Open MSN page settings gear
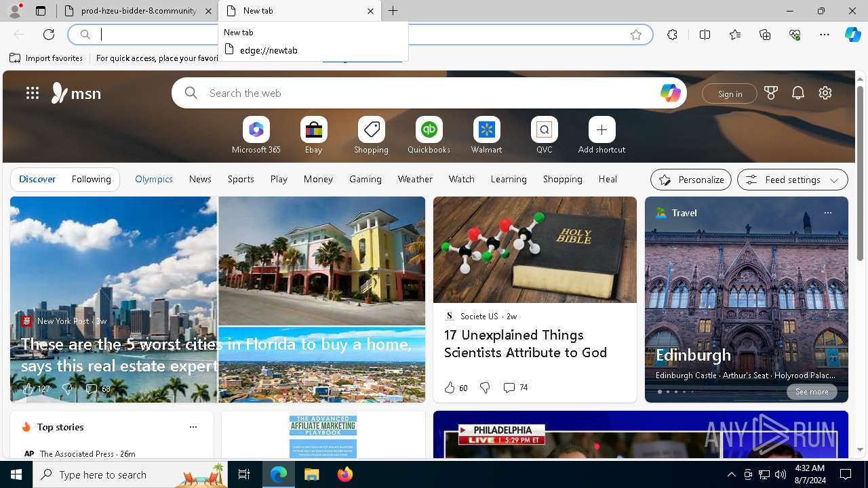This screenshot has height=488, width=868. click(825, 93)
